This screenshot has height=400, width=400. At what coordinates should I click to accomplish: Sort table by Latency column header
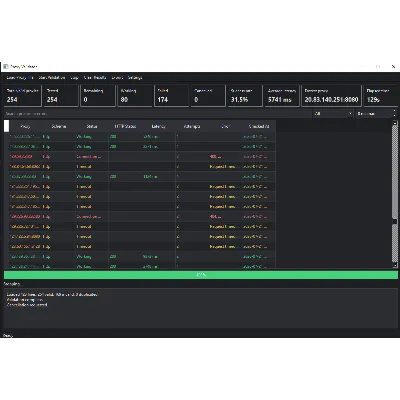[x=159, y=126]
